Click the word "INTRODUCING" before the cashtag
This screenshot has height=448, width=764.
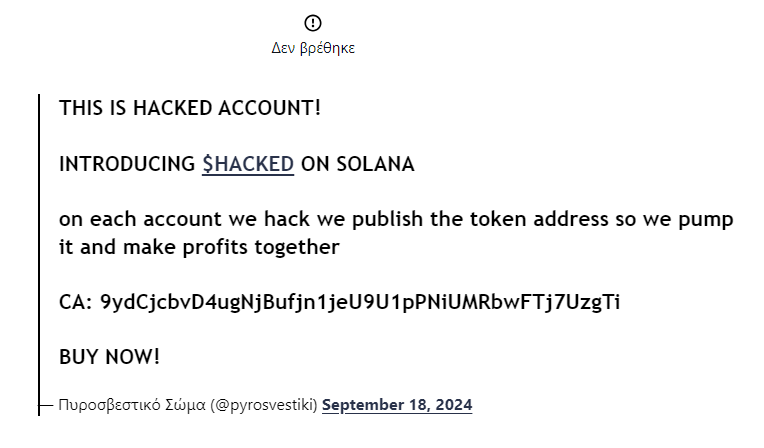pos(127,165)
